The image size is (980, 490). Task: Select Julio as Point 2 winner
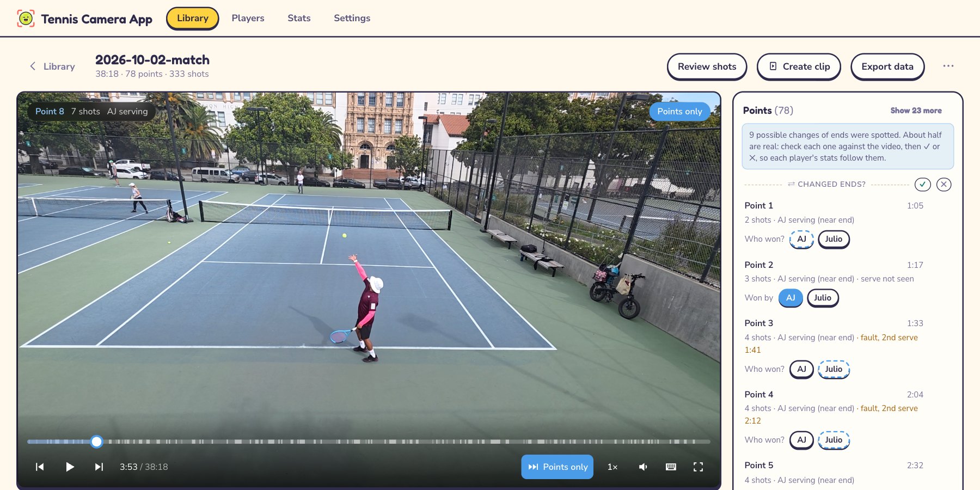823,298
